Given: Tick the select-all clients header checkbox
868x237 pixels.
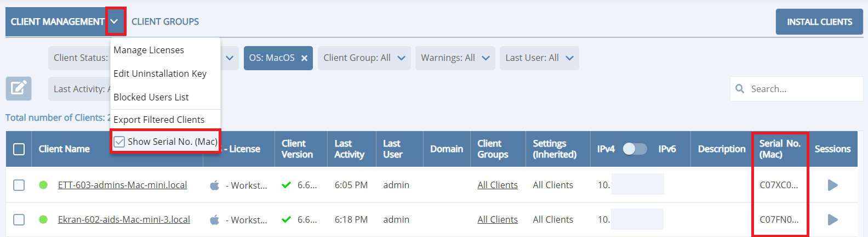Looking at the screenshot, I should click(19, 149).
